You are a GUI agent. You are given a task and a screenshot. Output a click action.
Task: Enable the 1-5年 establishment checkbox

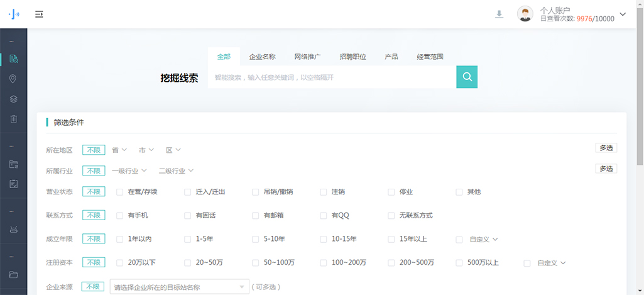point(188,239)
